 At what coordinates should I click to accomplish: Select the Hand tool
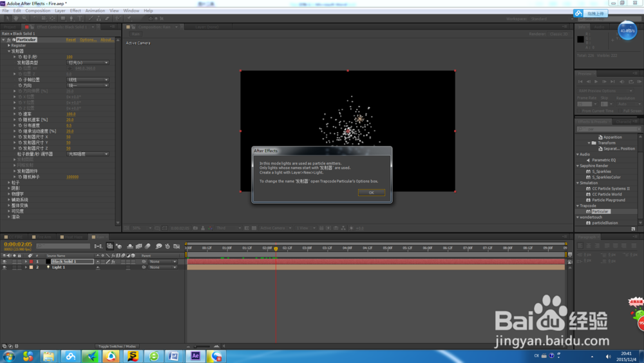point(16,19)
